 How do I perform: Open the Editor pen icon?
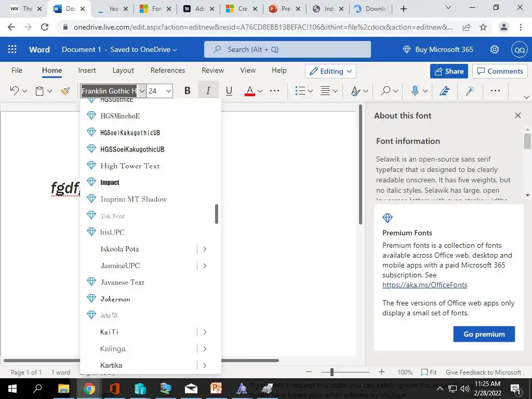tap(444, 90)
